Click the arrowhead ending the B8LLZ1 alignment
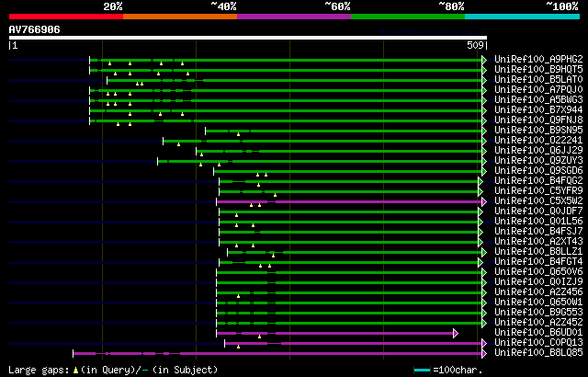Screen dimensions: 588x377 (x=484, y=252)
